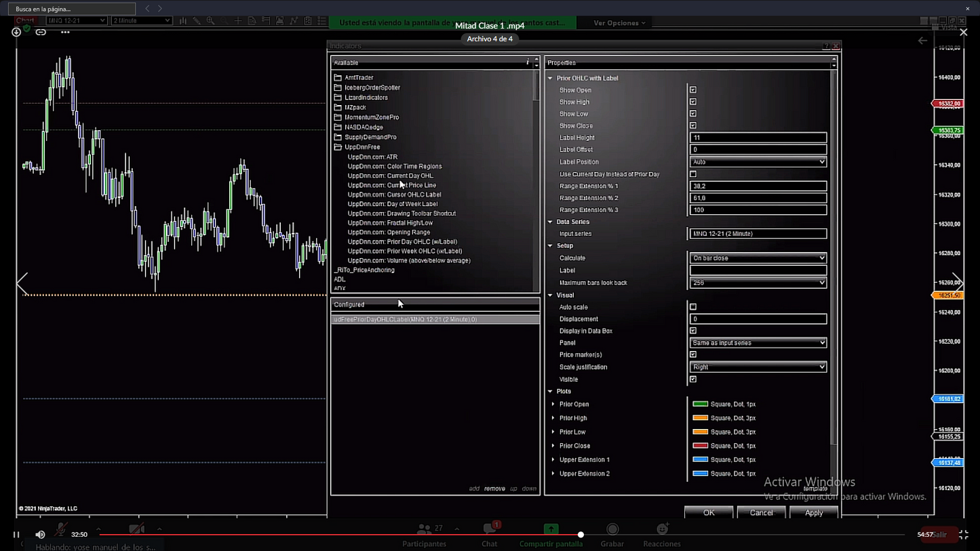The width and height of the screenshot is (980, 551).
Task: Select configured udFreePriorDayOHLCLabel indicator
Action: tap(435, 319)
